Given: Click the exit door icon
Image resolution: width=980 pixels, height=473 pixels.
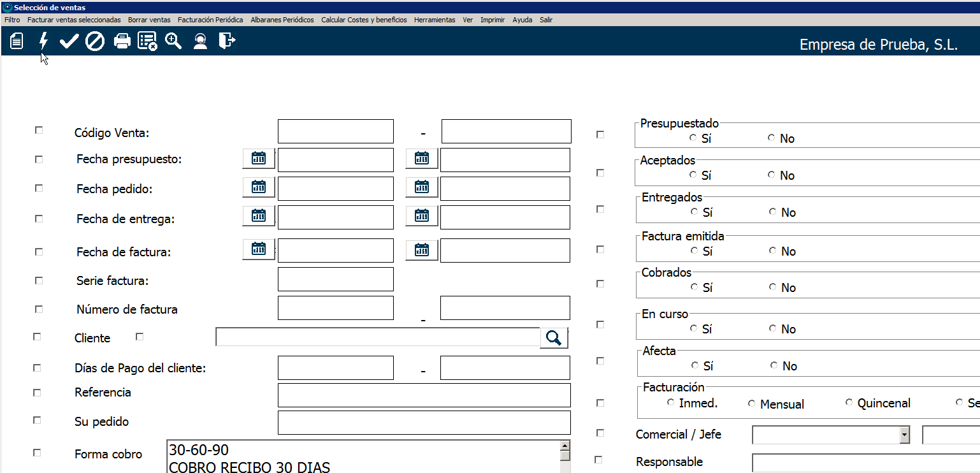Looking at the screenshot, I should click(x=227, y=41).
